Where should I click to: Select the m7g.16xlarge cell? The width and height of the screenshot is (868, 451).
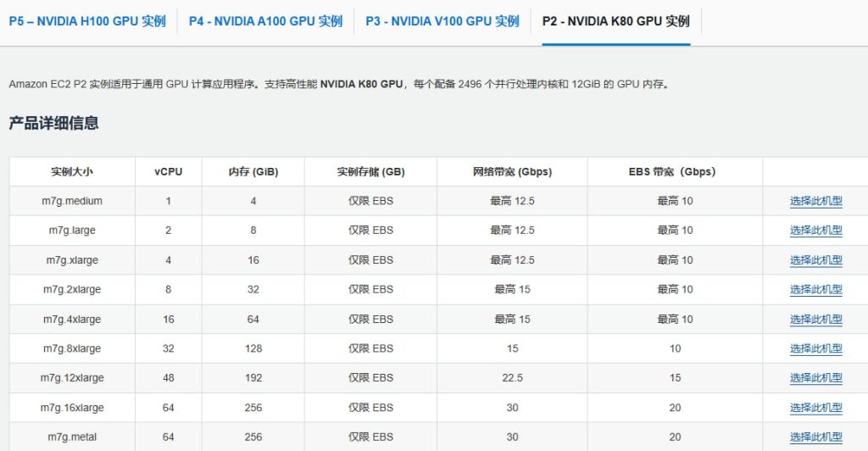click(72, 408)
